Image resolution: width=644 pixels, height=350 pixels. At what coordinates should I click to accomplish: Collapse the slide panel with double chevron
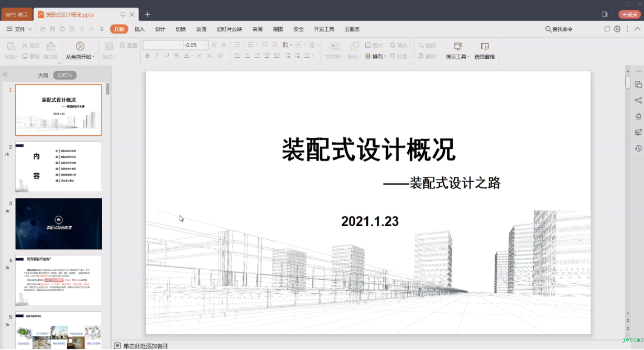[5, 75]
